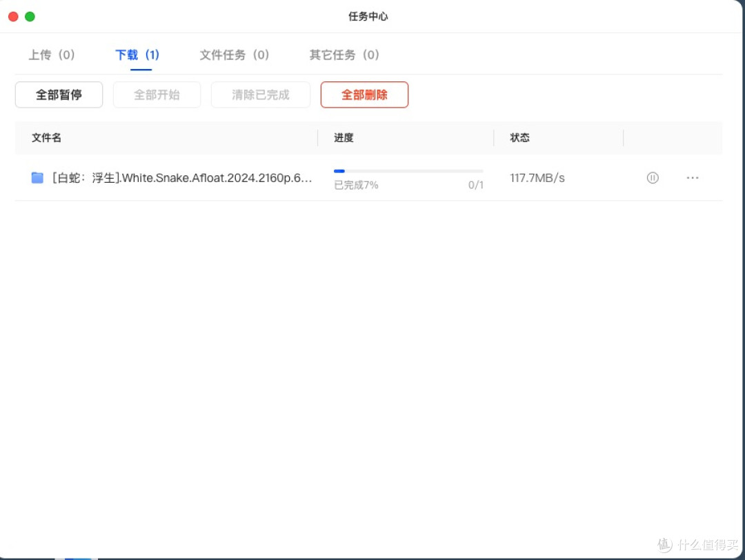Click the 全部暂停 button

click(x=59, y=94)
